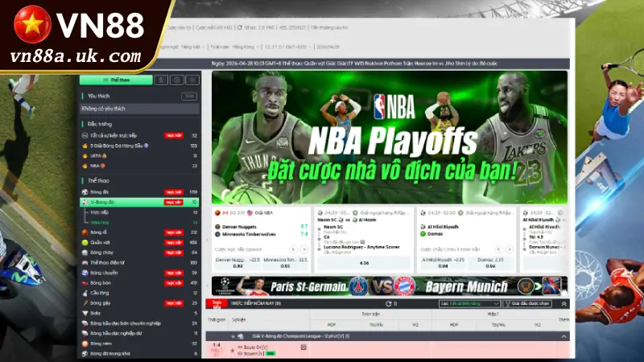644x362 pixels.
Task: Select Damac 2.25 odds 0.94
Action: tap(490, 263)
